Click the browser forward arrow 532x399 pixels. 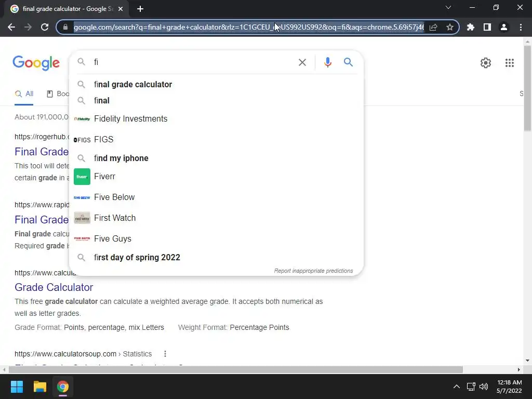pyautogui.click(x=28, y=27)
